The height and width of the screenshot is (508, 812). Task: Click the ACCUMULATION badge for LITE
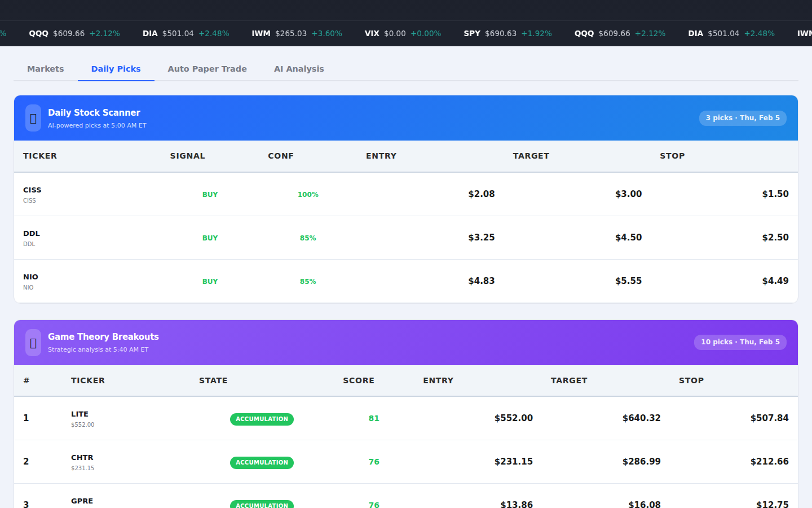point(262,419)
